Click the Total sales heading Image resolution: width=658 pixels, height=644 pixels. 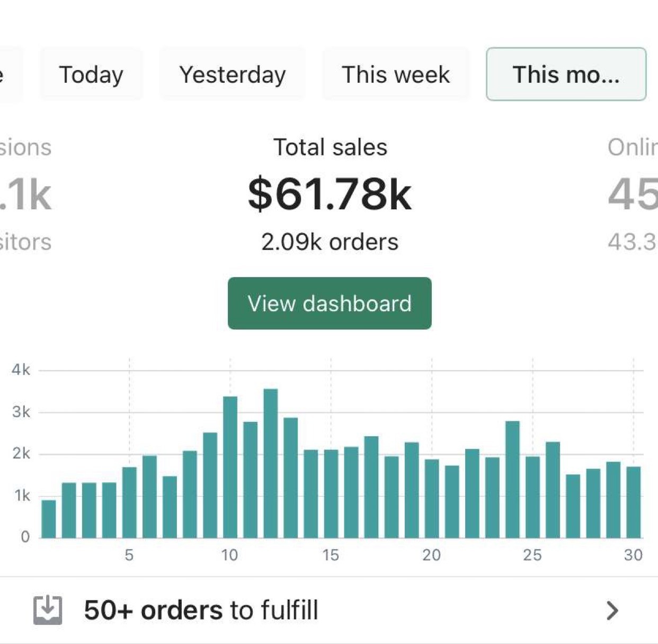click(330, 147)
